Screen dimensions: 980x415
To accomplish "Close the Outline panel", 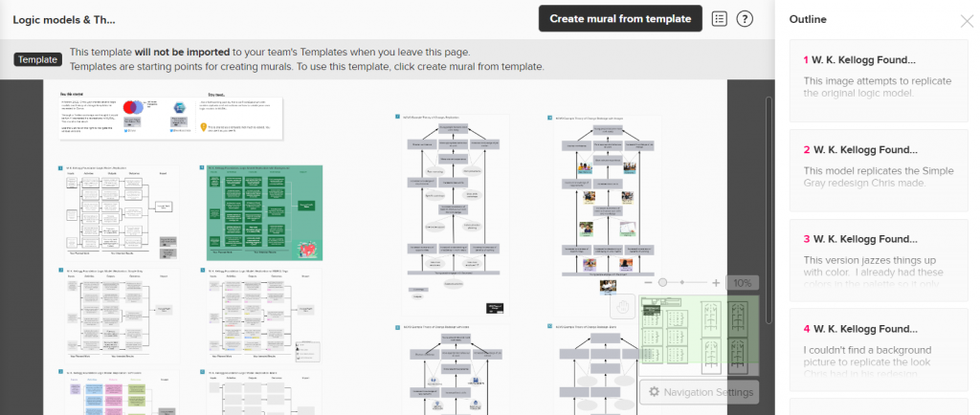I will pyautogui.click(x=967, y=21).
